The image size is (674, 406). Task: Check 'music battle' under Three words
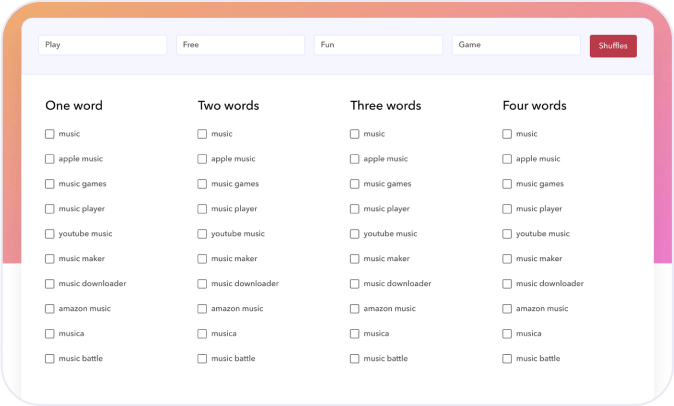click(355, 359)
